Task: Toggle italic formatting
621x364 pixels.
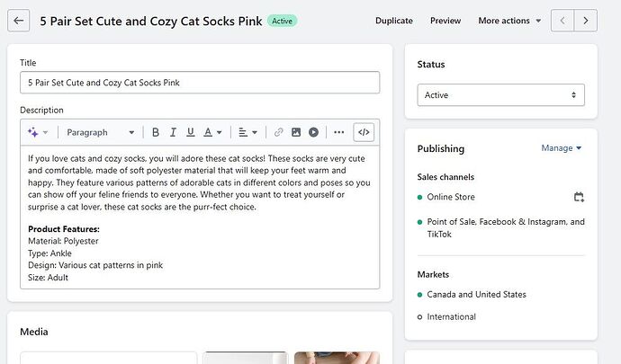Action: pyautogui.click(x=173, y=132)
